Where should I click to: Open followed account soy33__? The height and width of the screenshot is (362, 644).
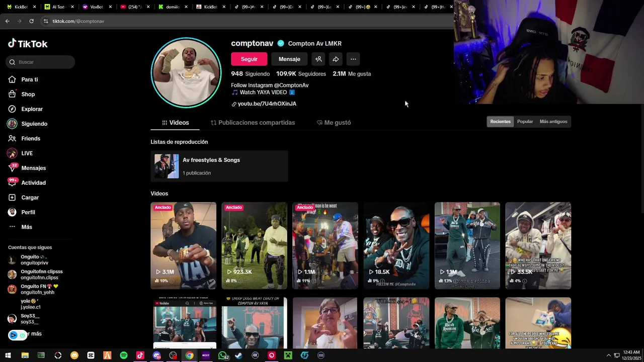(x=24, y=319)
